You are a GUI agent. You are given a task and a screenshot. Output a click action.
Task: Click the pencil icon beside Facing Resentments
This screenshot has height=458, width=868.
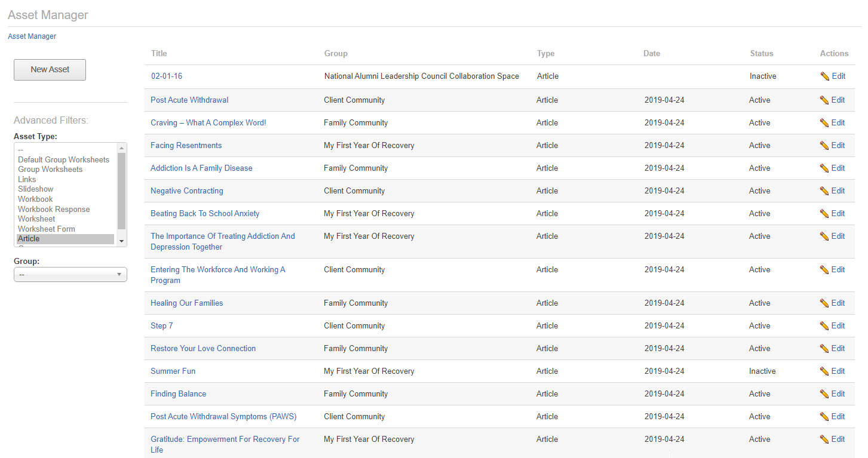pyautogui.click(x=824, y=146)
